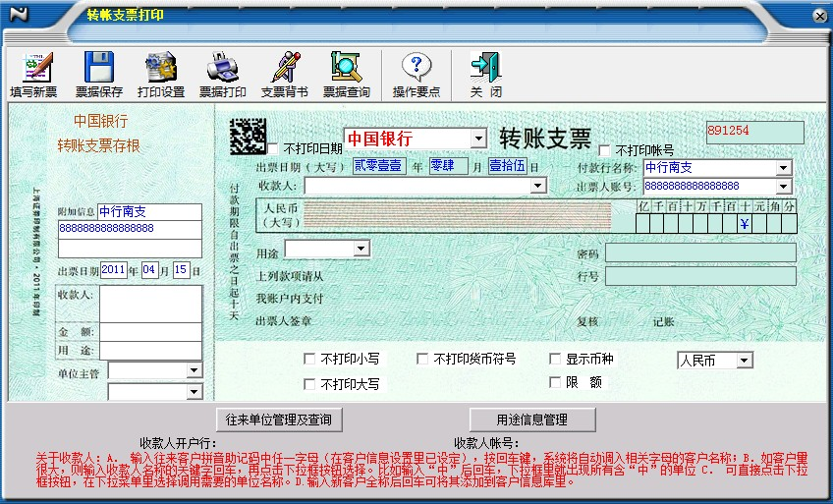Open 票据查询 bill query icon

[346, 67]
